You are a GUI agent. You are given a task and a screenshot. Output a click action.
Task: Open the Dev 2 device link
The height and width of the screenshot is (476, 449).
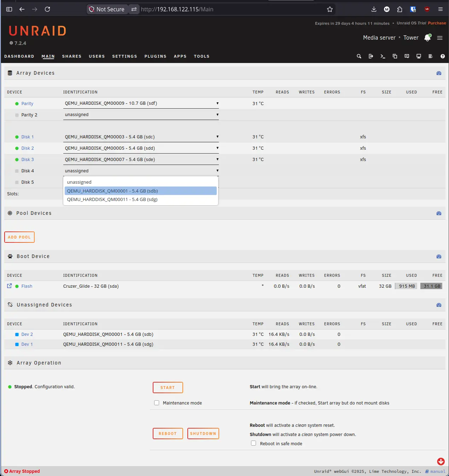27,334
